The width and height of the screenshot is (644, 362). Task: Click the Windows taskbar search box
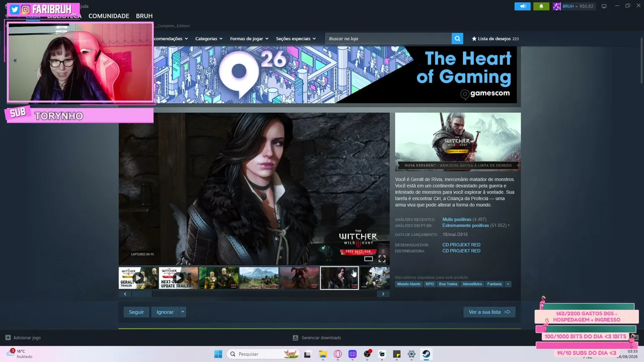(263, 354)
